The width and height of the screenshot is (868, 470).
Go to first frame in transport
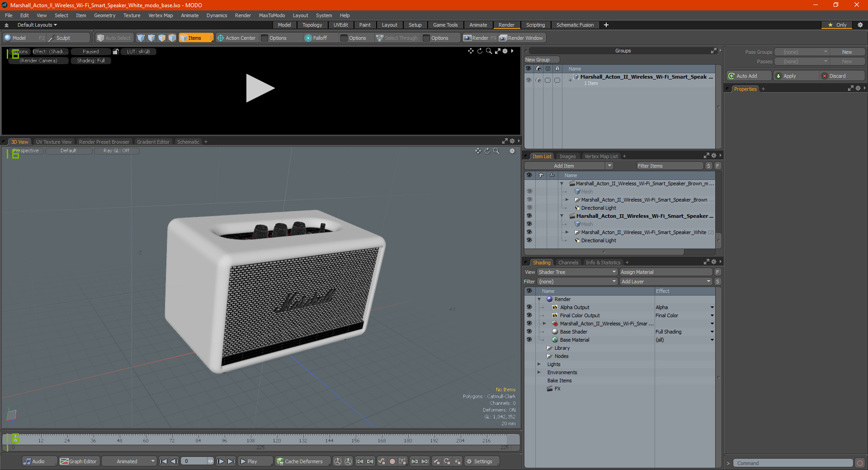(164, 461)
